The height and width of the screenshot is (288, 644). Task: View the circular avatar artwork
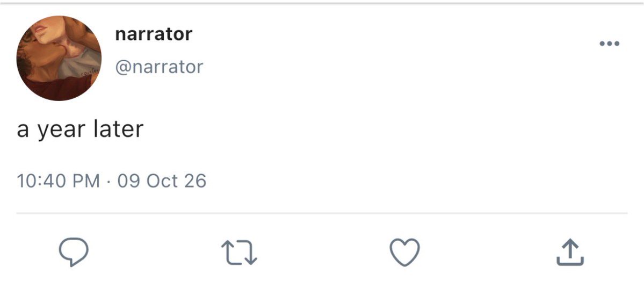pos(59,59)
